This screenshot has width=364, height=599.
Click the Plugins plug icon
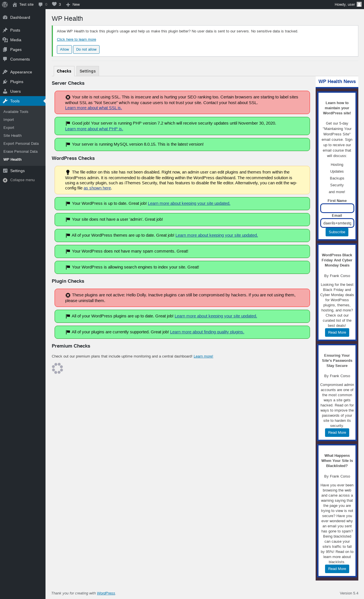pyautogui.click(x=5, y=82)
